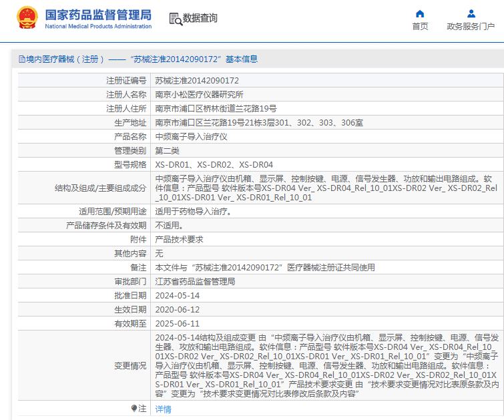The width and height of the screenshot is (504, 420).
Task: Select the structure composition description text
Action: coord(326,188)
